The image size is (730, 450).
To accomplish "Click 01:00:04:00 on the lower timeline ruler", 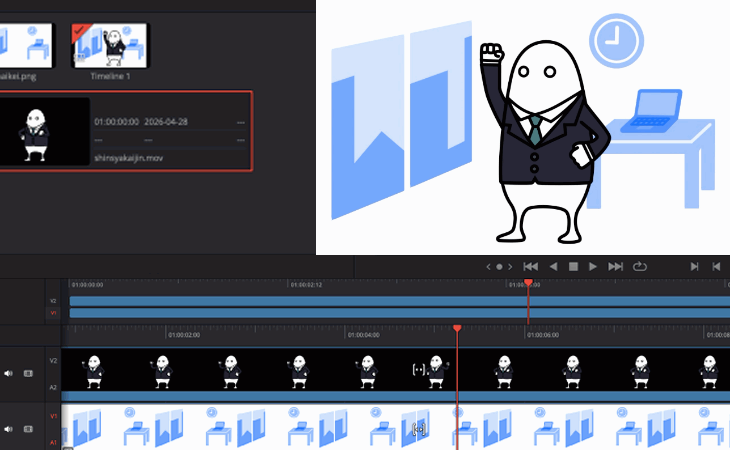I will coord(364,335).
